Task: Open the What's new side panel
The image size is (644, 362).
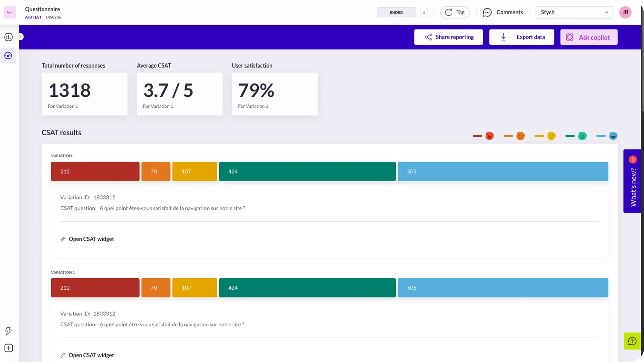Action: (632, 181)
